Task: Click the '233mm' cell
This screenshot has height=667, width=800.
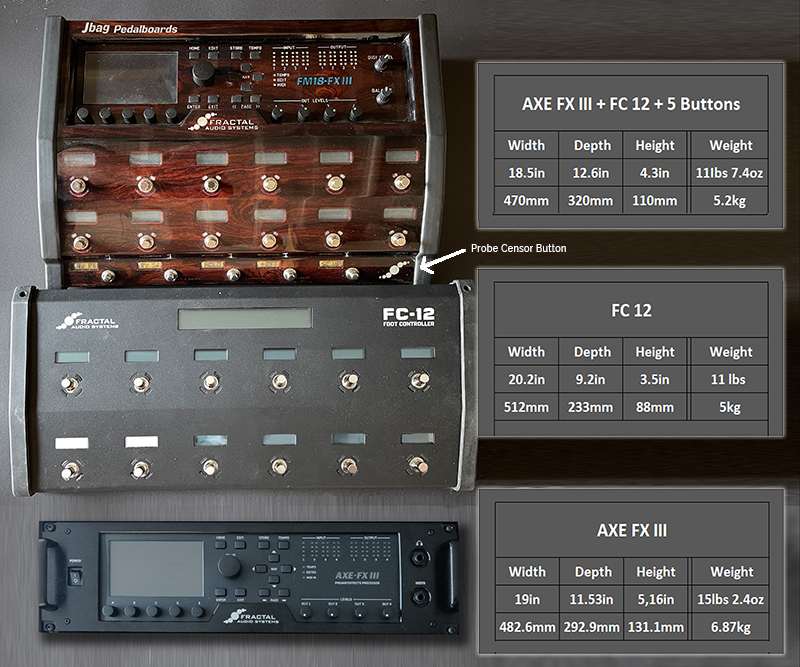Action: [591, 407]
